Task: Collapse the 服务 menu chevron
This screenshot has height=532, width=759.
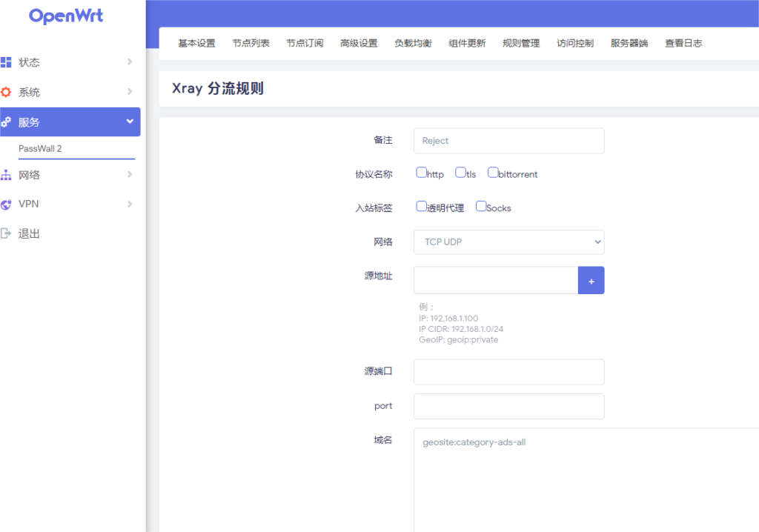Action: tap(130, 122)
